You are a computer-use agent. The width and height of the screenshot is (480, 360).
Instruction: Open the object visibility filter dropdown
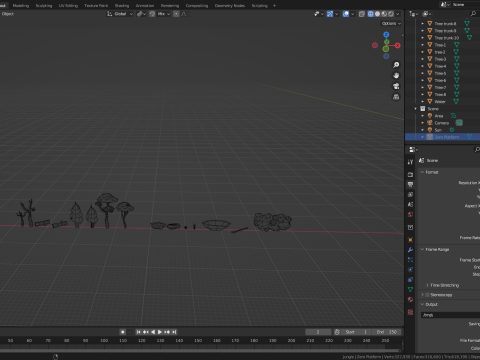319,14
